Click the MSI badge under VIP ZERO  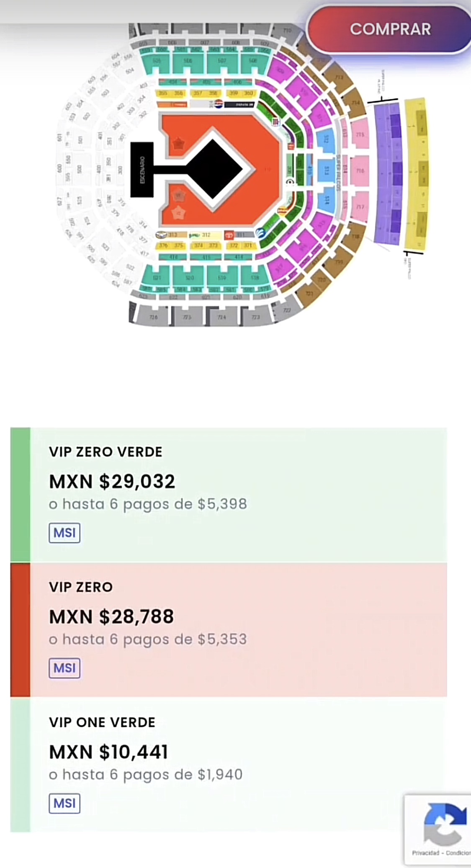tap(64, 668)
